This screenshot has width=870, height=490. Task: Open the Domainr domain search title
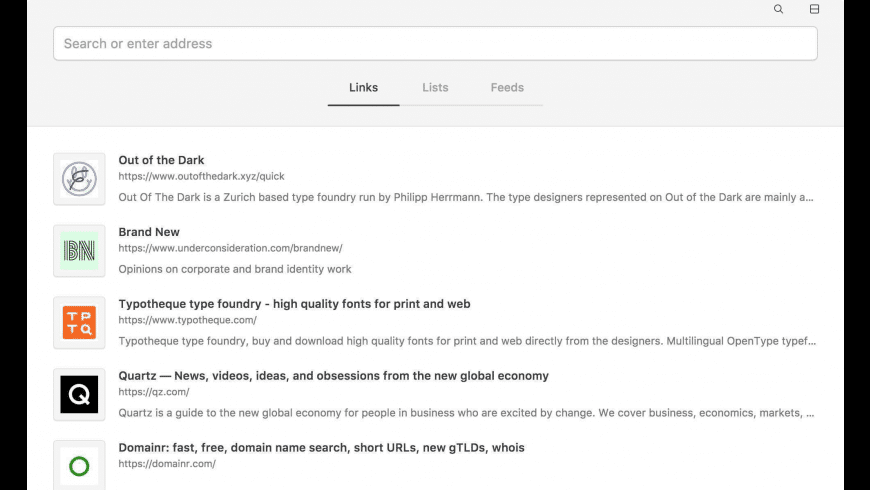pos(321,448)
